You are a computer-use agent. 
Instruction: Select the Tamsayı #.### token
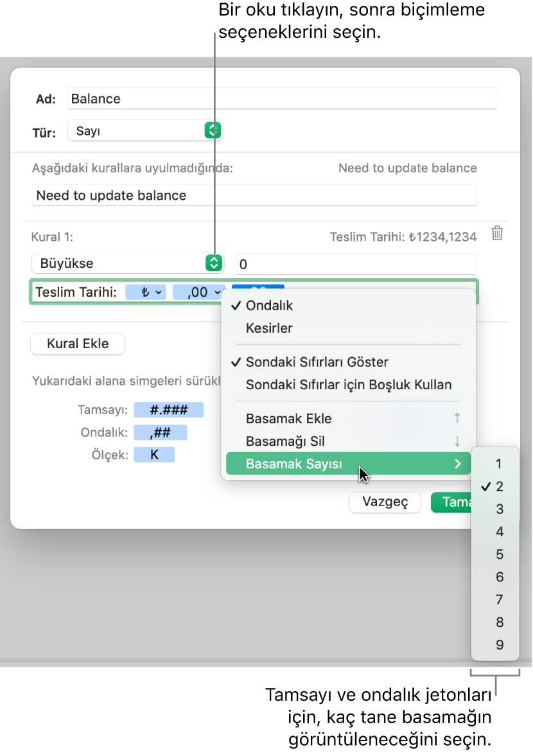tap(169, 410)
